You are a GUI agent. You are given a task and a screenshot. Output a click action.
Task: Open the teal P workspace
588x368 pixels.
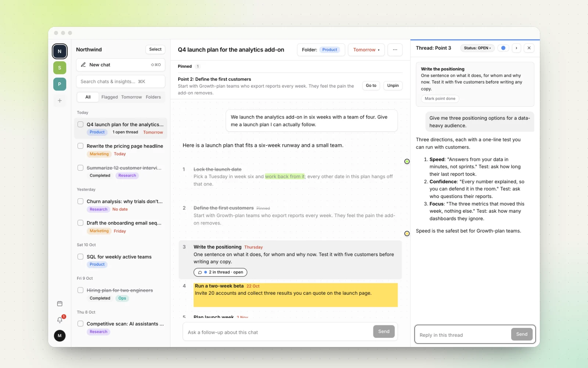click(x=60, y=84)
